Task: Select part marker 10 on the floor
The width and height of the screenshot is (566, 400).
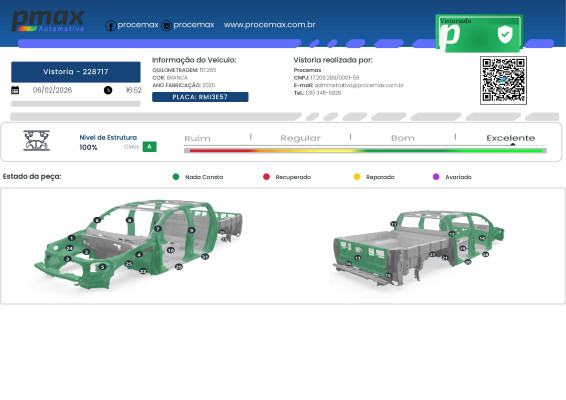Action: [171, 250]
